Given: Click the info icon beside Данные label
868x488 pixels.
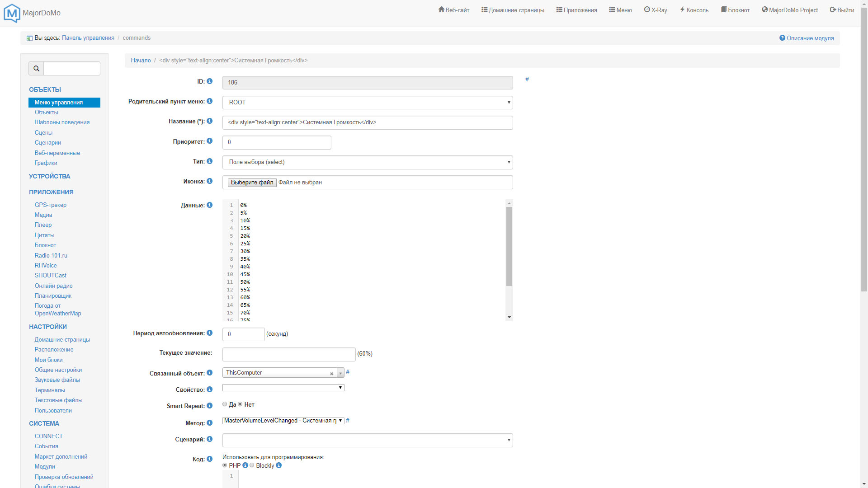Looking at the screenshot, I should 210,205.
